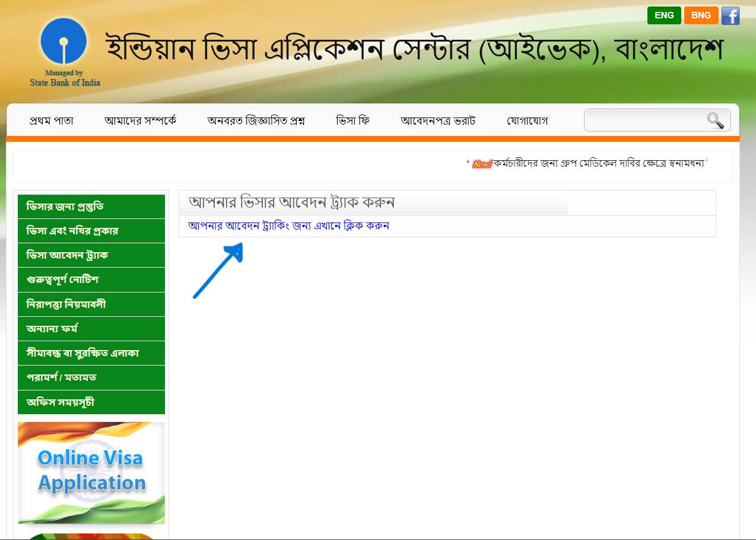Open the যোগাযোগ menu item
Viewport: 756px width, 540px height.
click(x=527, y=121)
